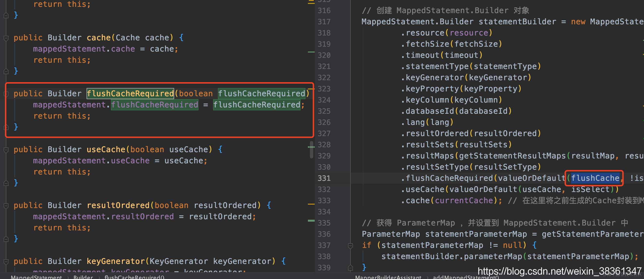Click flushCacheRequired() breadcrumb item
This screenshot has height=279, width=644.
(x=134, y=277)
